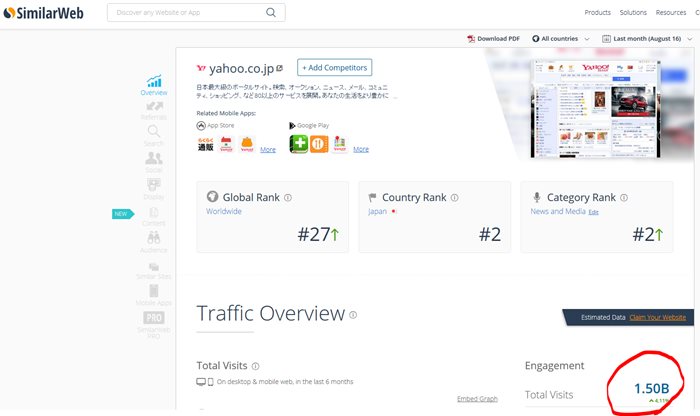Click the Embed Graph link
The height and width of the screenshot is (416, 700).
tap(477, 399)
